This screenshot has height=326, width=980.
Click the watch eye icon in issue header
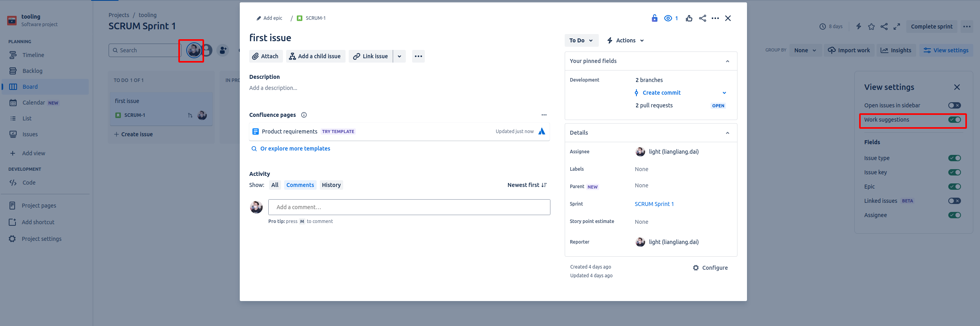668,18
